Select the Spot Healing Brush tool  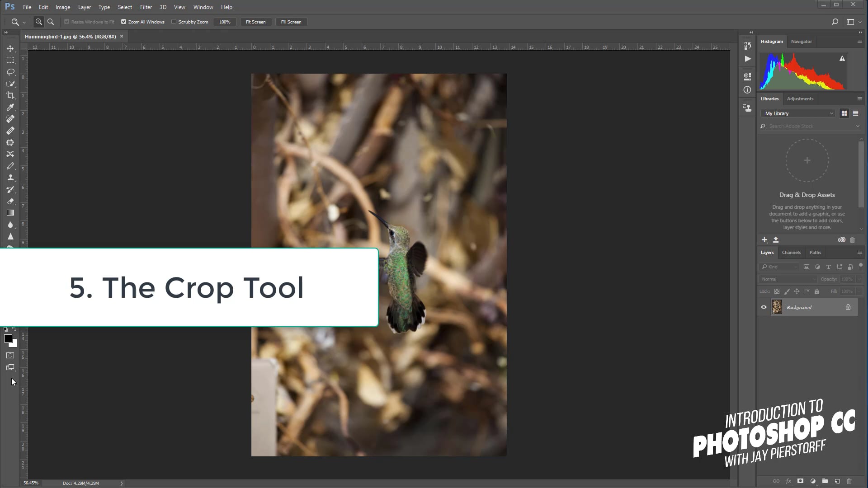pos(11,119)
